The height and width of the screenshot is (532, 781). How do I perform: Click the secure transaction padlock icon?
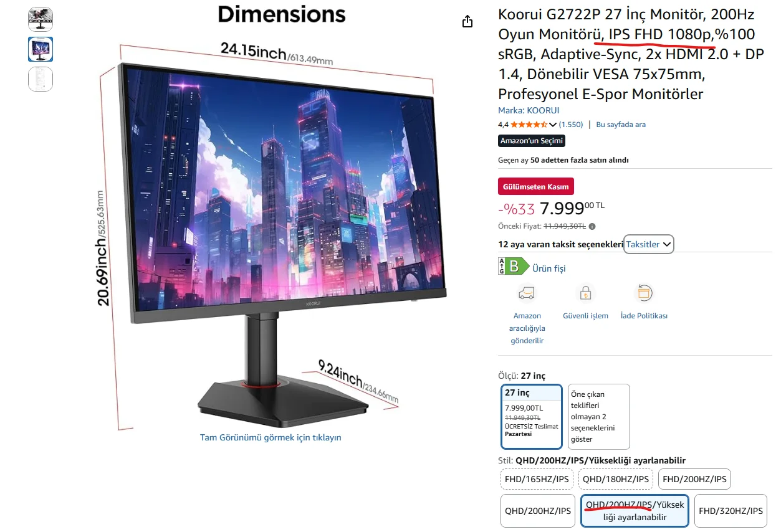[x=585, y=293]
